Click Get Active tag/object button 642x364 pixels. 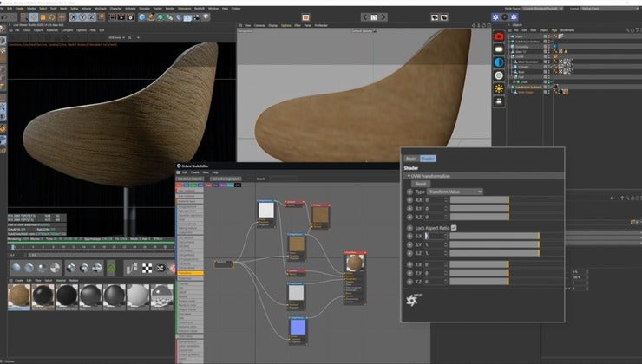pos(226,179)
